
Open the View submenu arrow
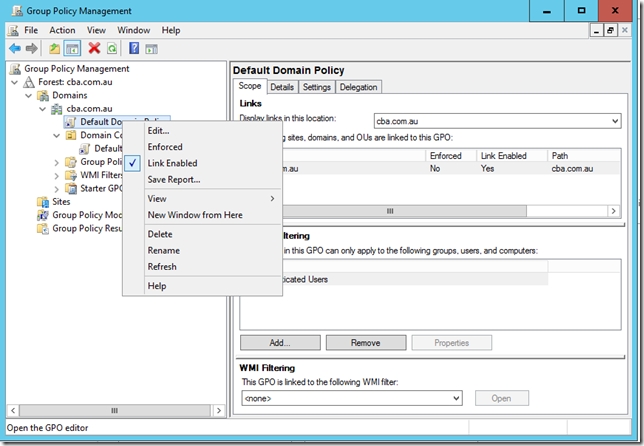point(272,199)
